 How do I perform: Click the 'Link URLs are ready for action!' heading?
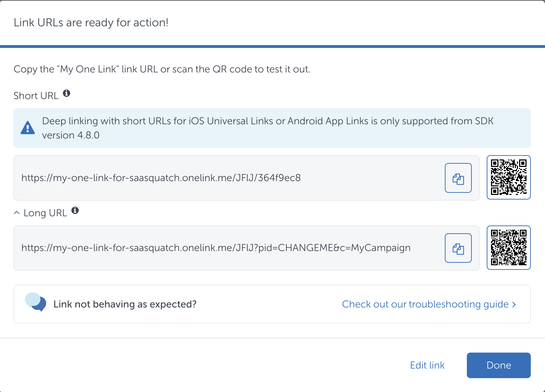(91, 23)
